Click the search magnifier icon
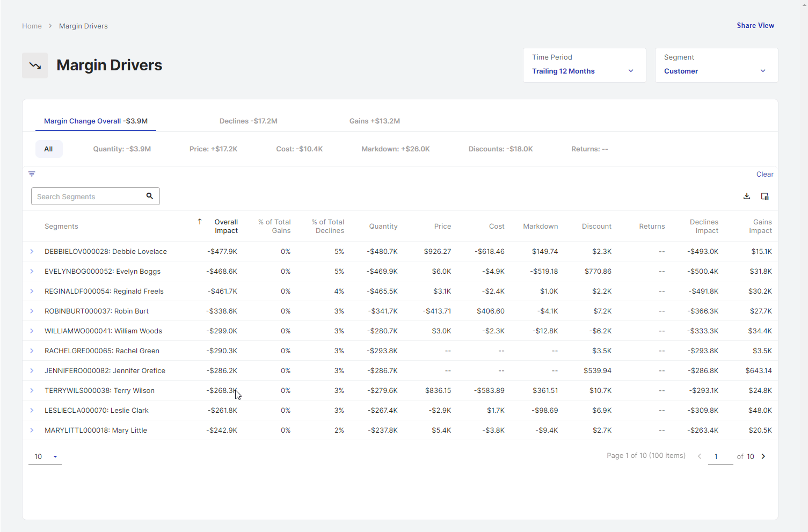 point(150,196)
